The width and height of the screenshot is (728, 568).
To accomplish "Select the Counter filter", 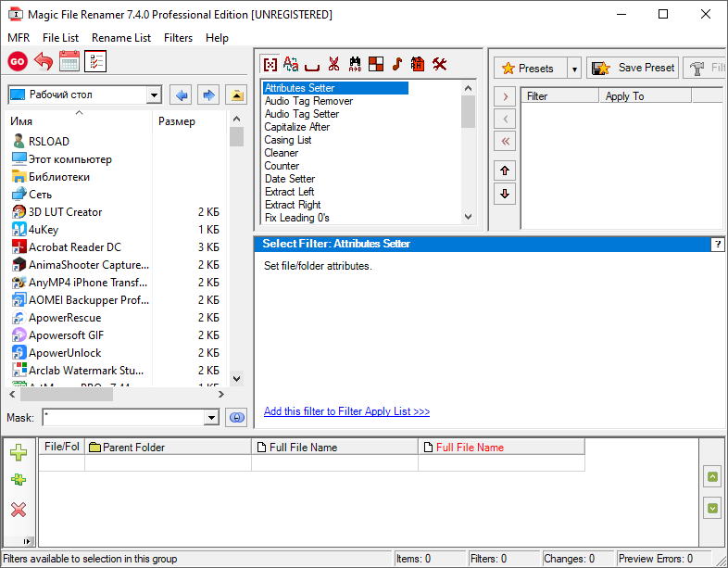I will coord(282,166).
